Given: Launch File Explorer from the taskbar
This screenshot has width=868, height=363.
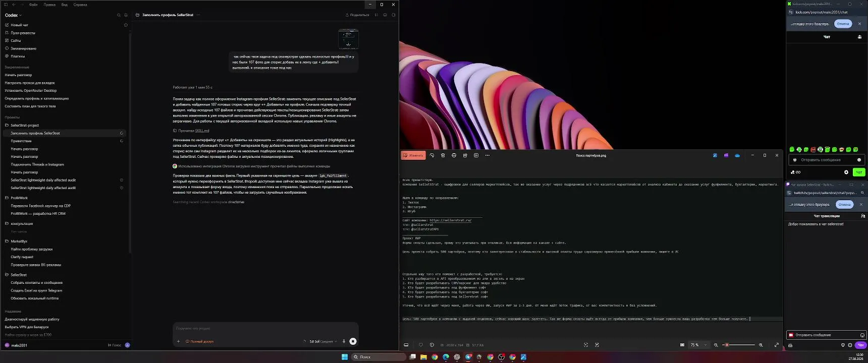Looking at the screenshot, I should (x=423, y=357).
